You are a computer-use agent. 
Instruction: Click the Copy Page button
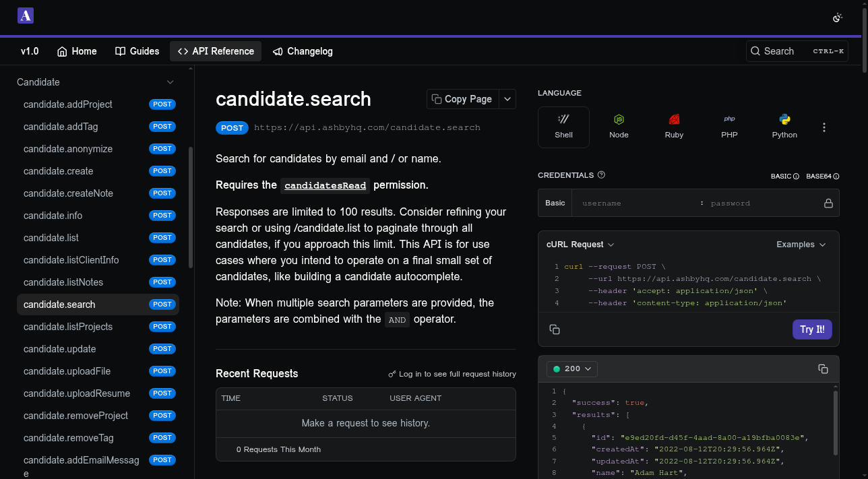pos(463,99)
